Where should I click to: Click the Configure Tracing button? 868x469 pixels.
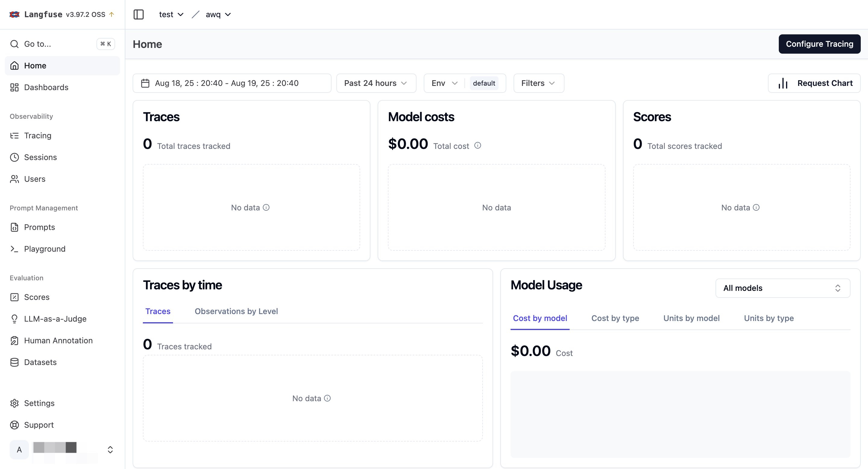click(x=819, y=44)
